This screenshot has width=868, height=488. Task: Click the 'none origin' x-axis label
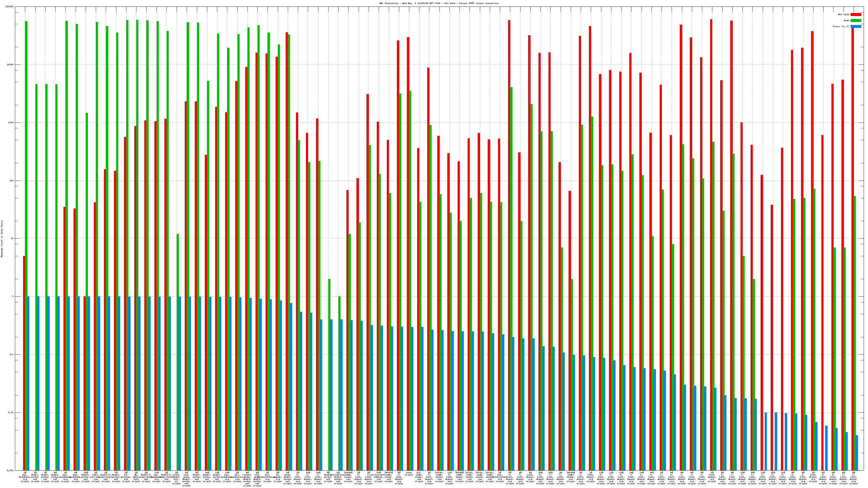pos(409,474)
